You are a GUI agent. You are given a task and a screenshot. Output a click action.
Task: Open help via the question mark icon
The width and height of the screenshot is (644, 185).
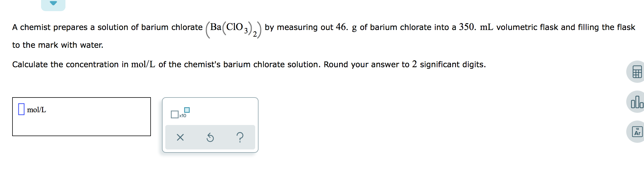pyautogui.click(x=240, y=137)
